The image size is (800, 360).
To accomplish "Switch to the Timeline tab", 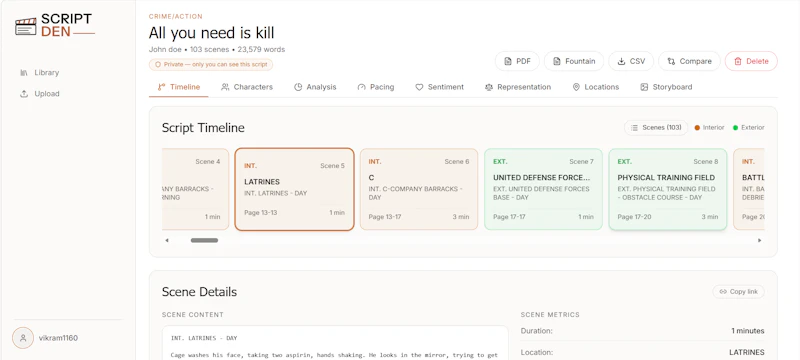I will click(179, 87).
